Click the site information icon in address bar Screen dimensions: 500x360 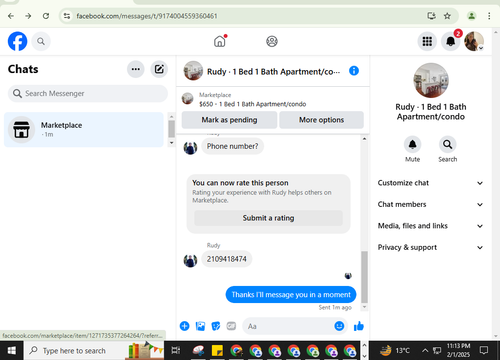[67, 16]
